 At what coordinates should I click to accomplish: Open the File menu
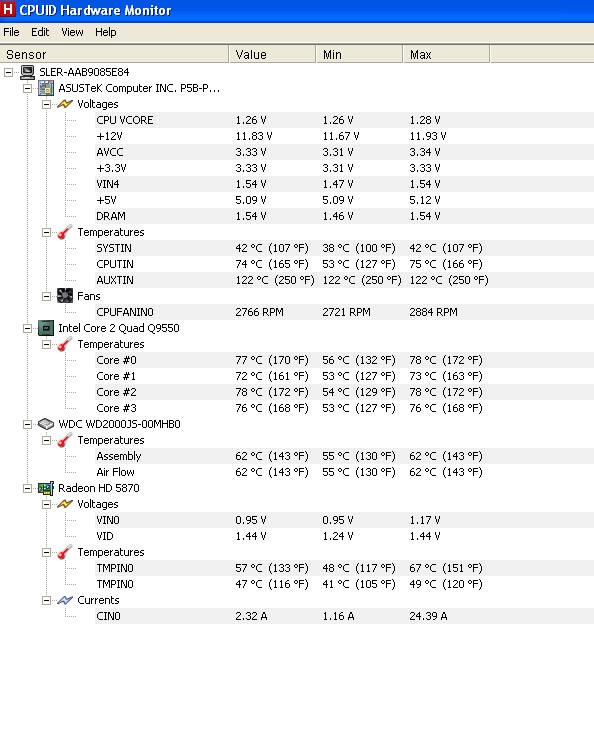[11, 32]
